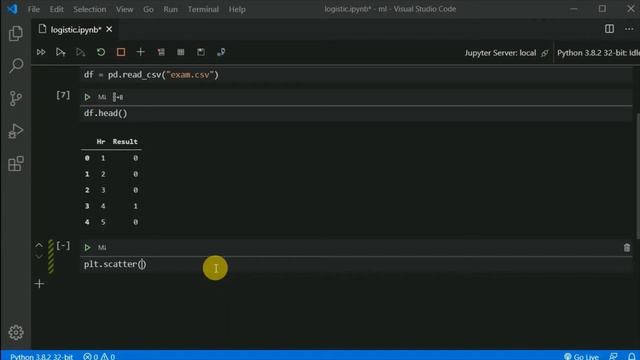Save the notebook from the toolbar
640x360 pixels.
coord(201,52)
